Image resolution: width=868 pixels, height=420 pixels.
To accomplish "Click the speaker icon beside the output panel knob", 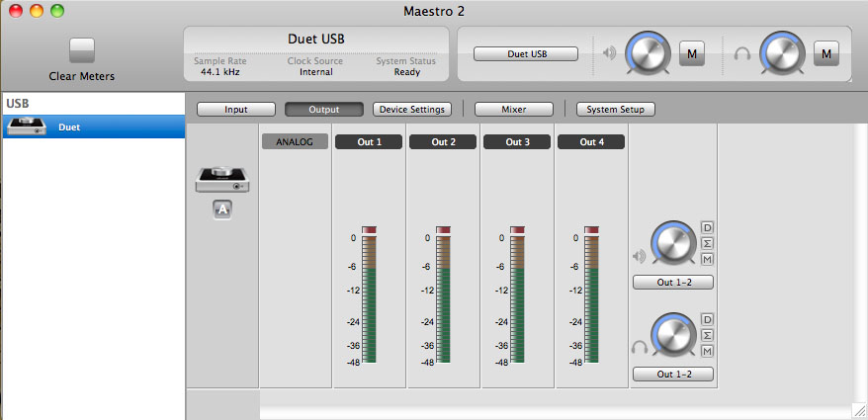I will (639, 255).
